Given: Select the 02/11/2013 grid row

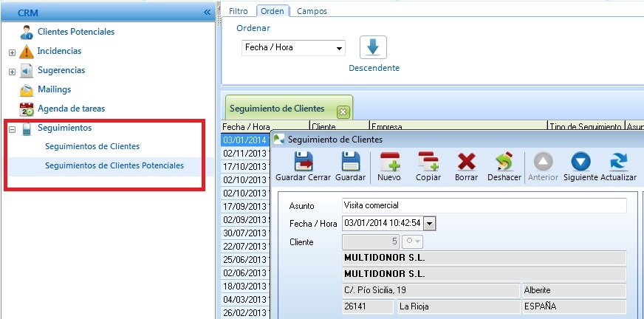Looking at the screenshot, I should (246, 153).
